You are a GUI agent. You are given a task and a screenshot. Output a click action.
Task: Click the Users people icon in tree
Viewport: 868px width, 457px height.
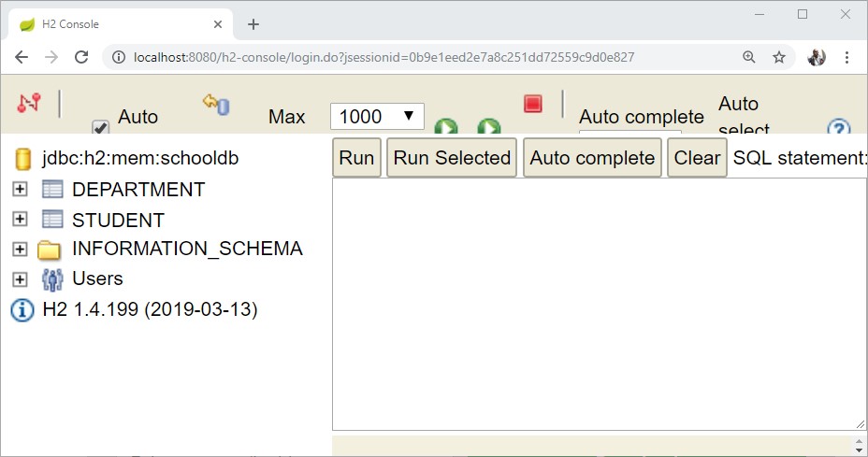point(52,278)
